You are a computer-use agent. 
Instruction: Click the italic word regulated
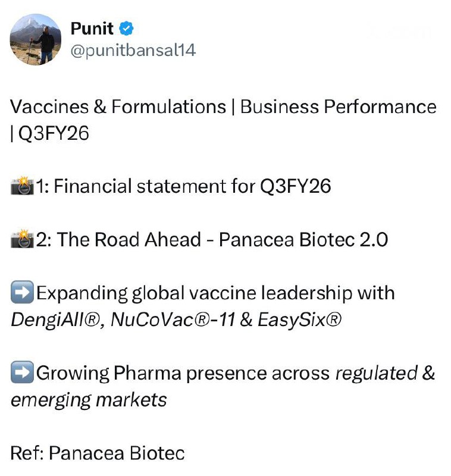pyautogui.click(x=376, y=374)
